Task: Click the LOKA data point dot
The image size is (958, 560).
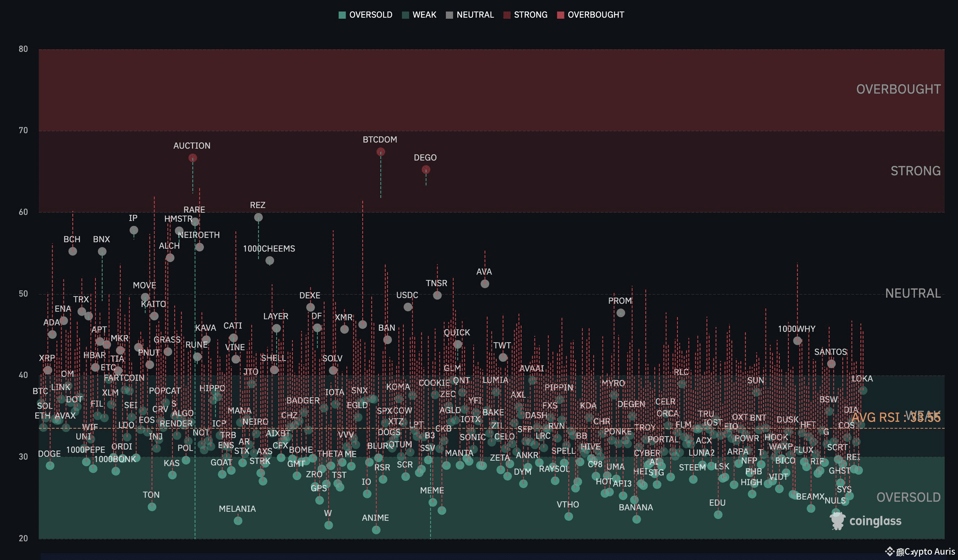Action: coord(863,390)
